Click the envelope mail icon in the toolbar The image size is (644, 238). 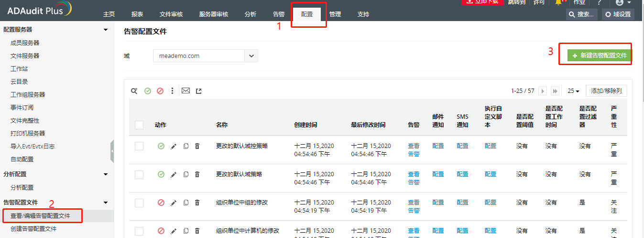pos(186,91)
